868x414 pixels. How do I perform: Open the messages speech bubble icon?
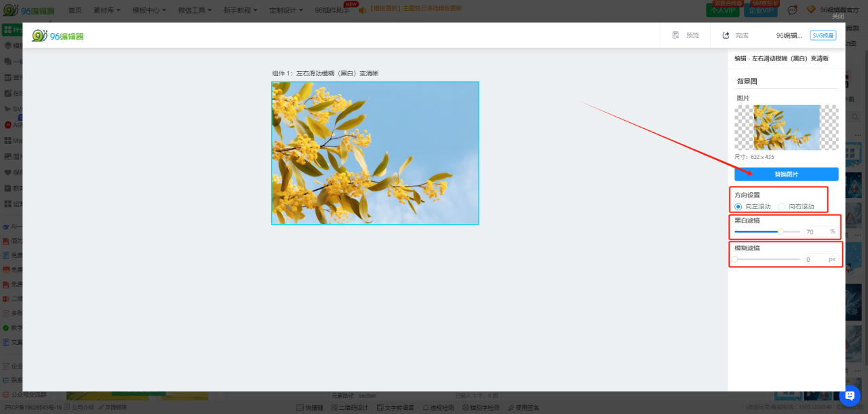(791, 10)
